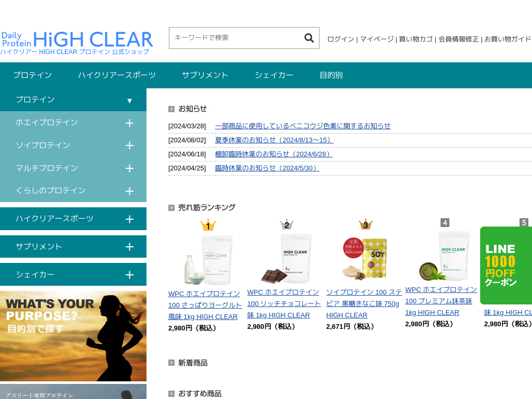Open the アスリート専用プロテイン banner
The height and width of the screenshot is (399, 532).
click(73, 392)
